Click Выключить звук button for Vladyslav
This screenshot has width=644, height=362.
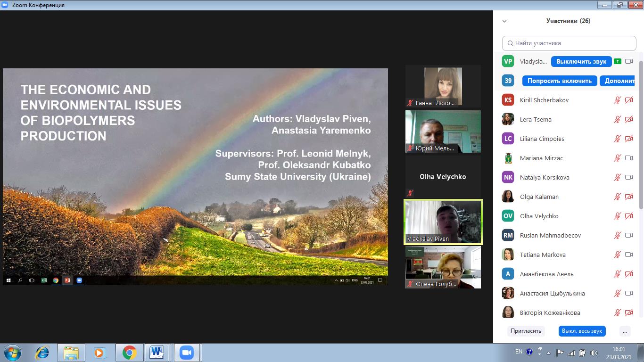click(581, 61)
